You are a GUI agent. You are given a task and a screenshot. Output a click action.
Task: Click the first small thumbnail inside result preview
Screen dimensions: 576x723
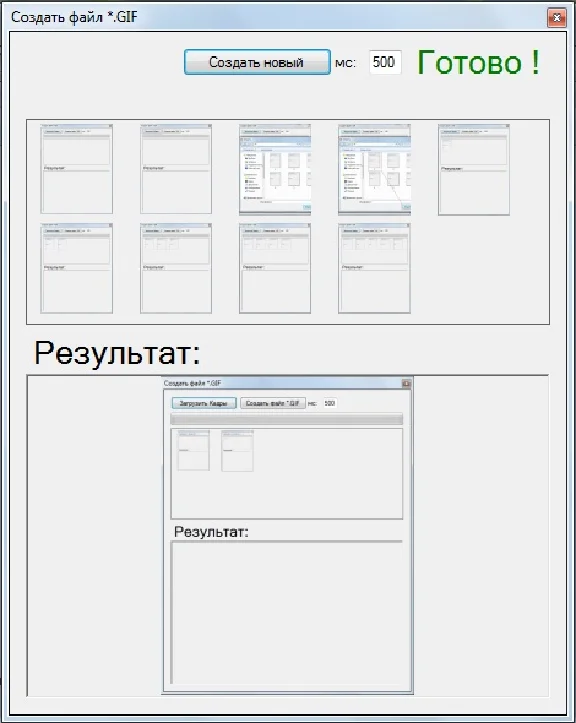pyautogui.click(x=194, y=450)
